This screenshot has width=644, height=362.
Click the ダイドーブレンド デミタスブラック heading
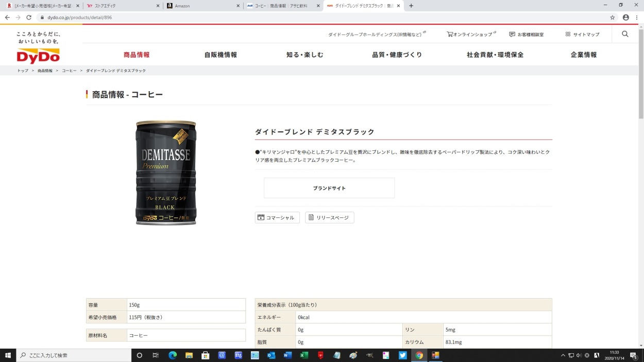pos(315,132)
